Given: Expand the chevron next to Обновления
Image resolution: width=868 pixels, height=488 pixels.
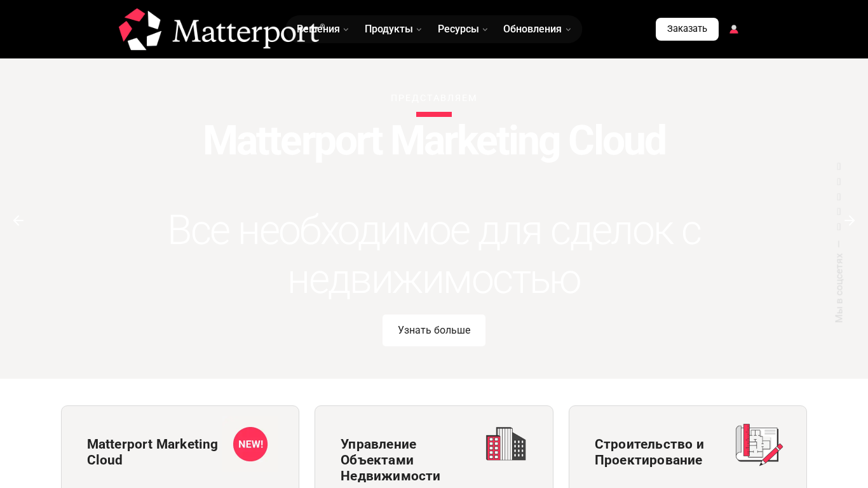Looking at the screenshot, I should point(568,30).
